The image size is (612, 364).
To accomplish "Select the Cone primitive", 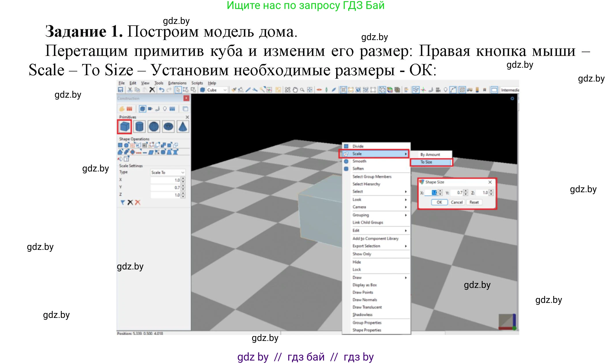I will [183, 127].
